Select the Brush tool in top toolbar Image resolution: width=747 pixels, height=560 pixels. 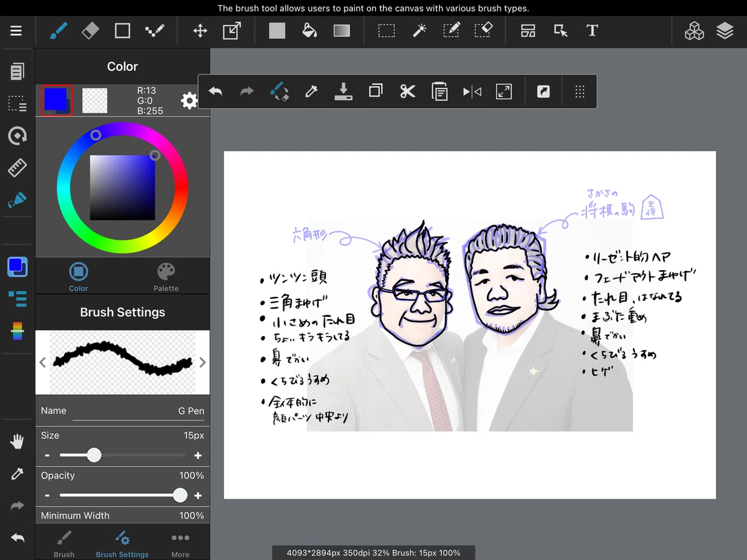pos(59,30)
